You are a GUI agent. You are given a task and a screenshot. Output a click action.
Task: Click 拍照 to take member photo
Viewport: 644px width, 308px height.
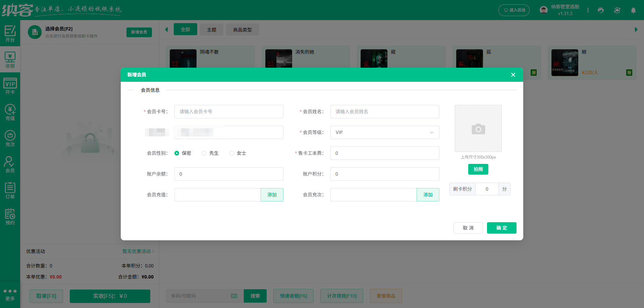(x=478, y=169)
